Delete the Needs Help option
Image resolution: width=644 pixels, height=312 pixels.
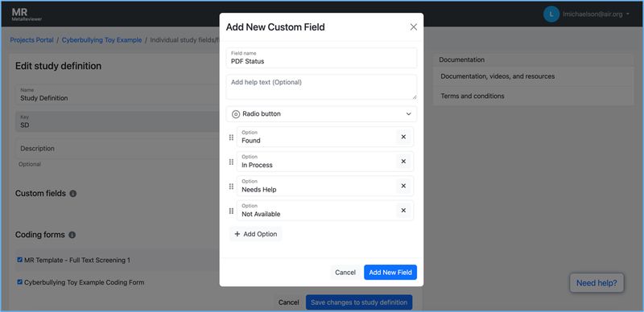[x=403, y=186]
